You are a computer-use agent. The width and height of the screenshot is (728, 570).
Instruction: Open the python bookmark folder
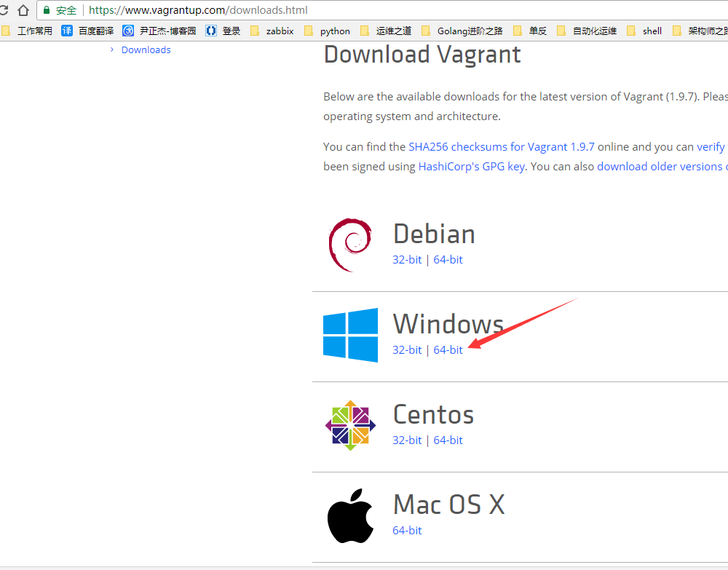[328, 31]
